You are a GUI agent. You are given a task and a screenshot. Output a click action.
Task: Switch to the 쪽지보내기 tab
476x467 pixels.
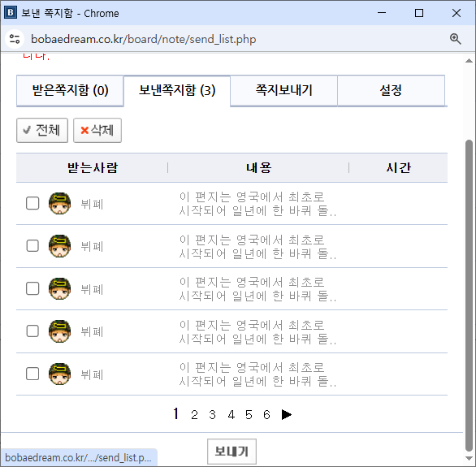tap(283, 90)
